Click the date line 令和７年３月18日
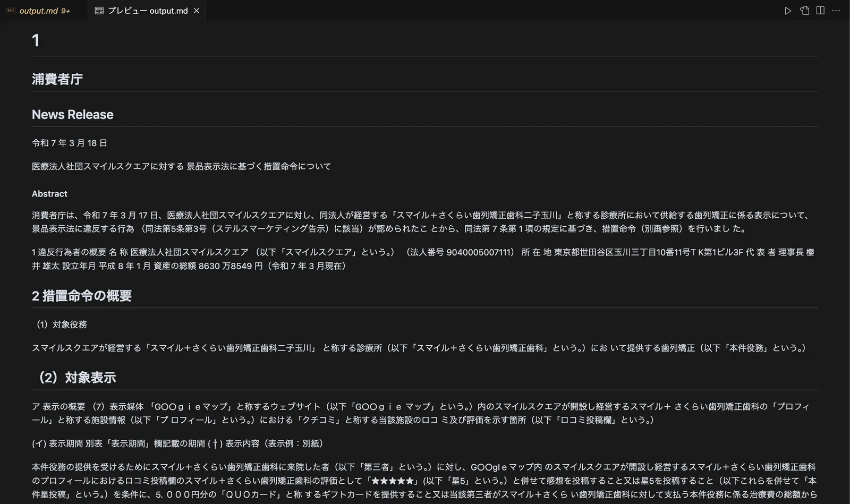 (70, 143)
